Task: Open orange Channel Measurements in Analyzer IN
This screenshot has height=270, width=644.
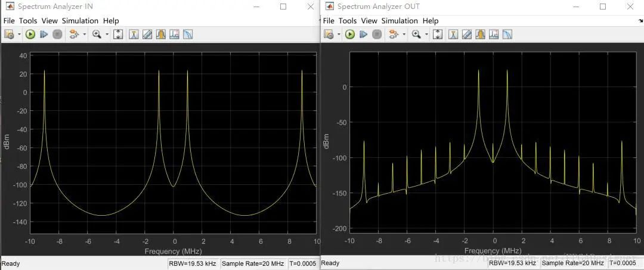Action: (160, 35)
